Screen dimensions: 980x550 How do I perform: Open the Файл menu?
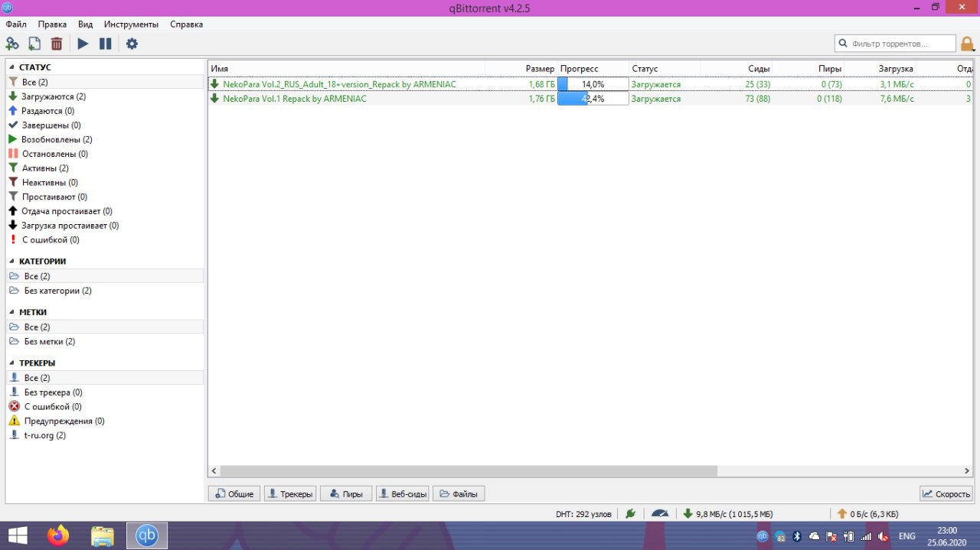[x=16, y=24]
